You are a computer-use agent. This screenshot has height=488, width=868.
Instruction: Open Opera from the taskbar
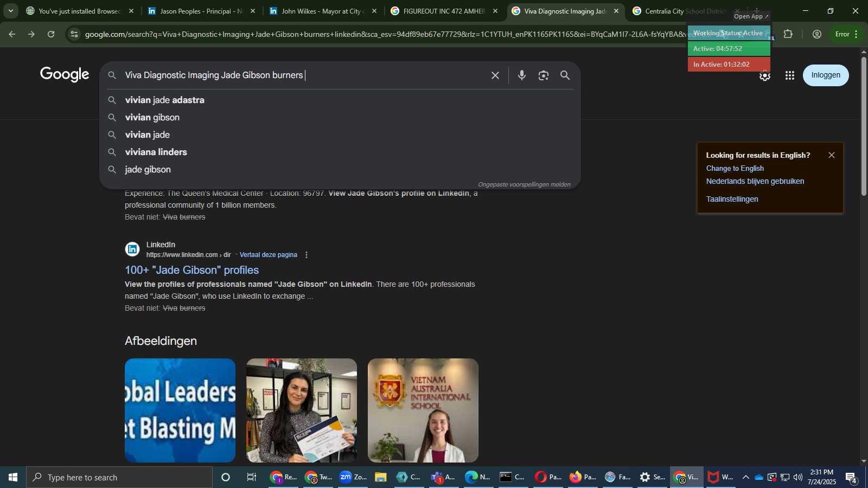coord(548,477)
